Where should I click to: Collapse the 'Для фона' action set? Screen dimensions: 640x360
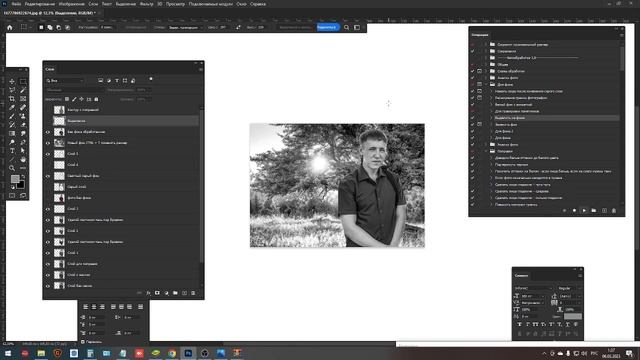(486, 84)
